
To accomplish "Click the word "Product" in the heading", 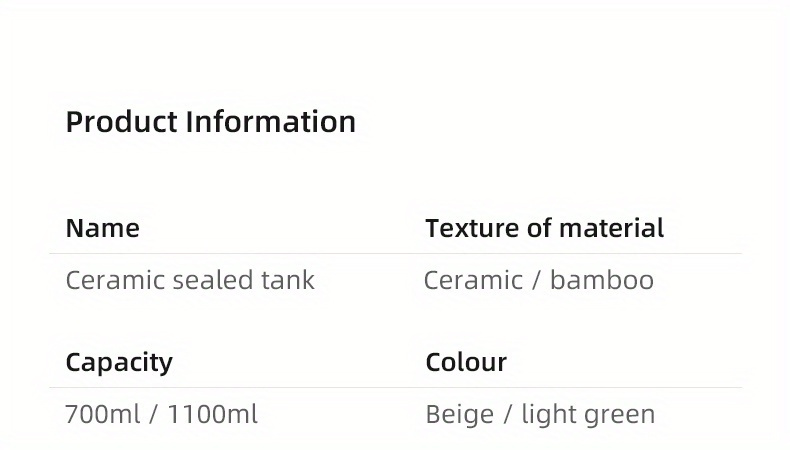I will 122,122.
